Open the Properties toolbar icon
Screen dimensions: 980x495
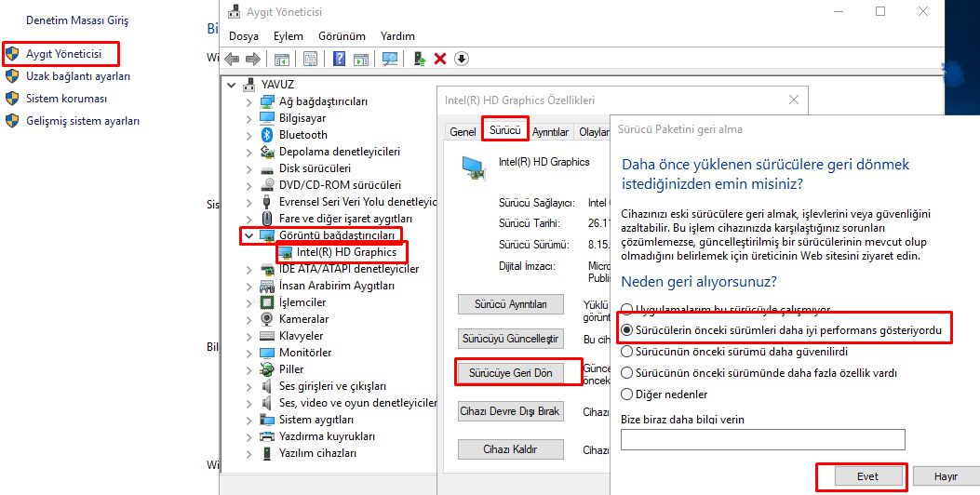click(310, 59)
